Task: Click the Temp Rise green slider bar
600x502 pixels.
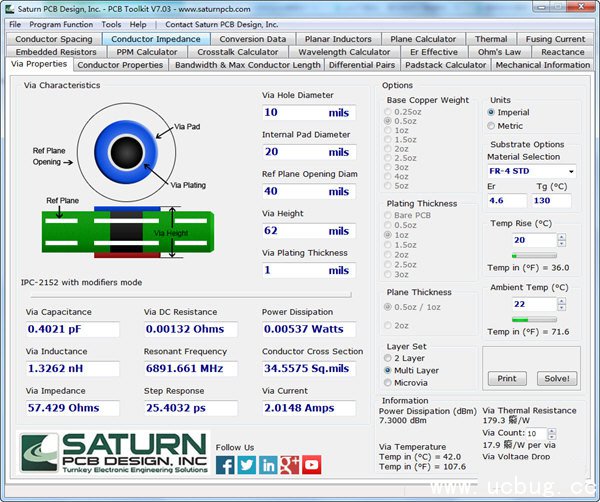Action: click(x=533, y=255)
